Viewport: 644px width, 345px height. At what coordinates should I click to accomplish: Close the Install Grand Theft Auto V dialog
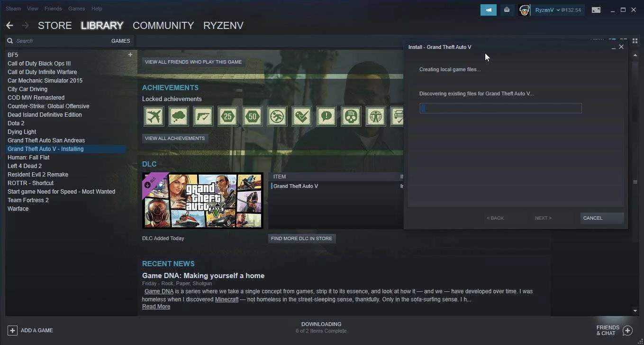(621, 47)
